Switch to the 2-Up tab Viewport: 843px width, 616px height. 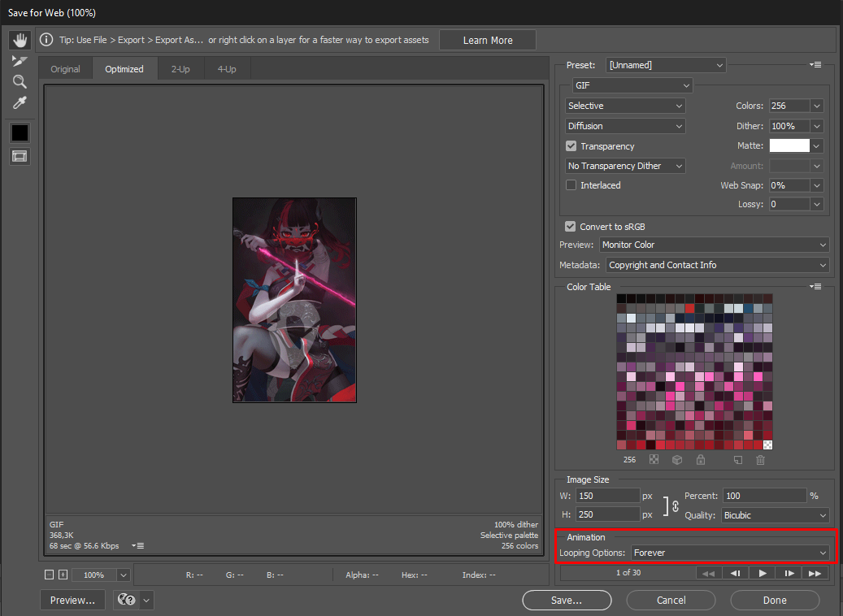(x=180, y=69)
